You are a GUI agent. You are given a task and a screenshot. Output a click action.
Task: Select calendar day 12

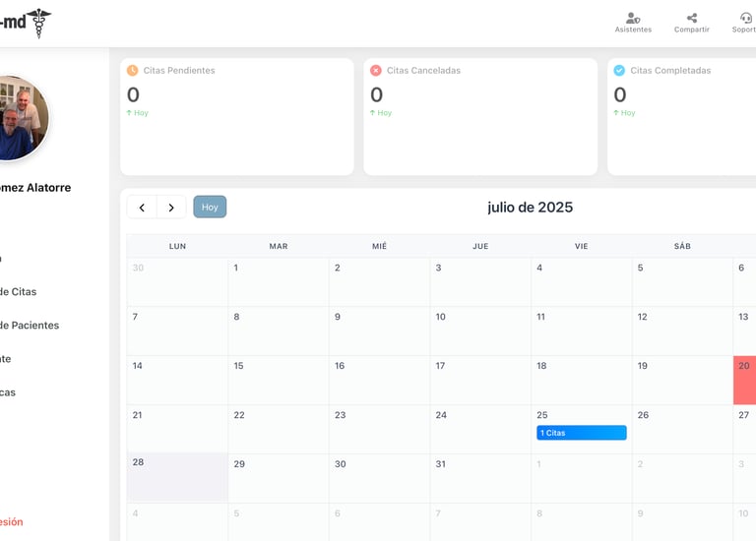click(x=682, y=331)
